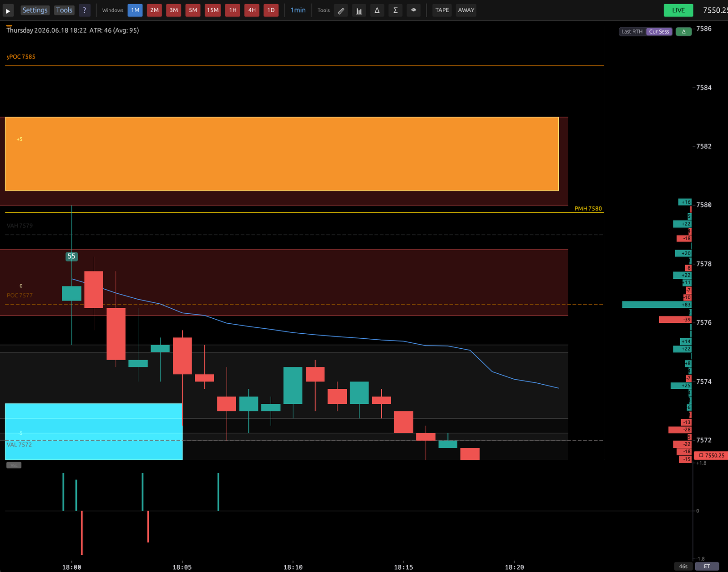Switch to the 3M timeframe window
The height and width of the screenshot is (572, 728).
pyautogui.click(x=174, y=10)
